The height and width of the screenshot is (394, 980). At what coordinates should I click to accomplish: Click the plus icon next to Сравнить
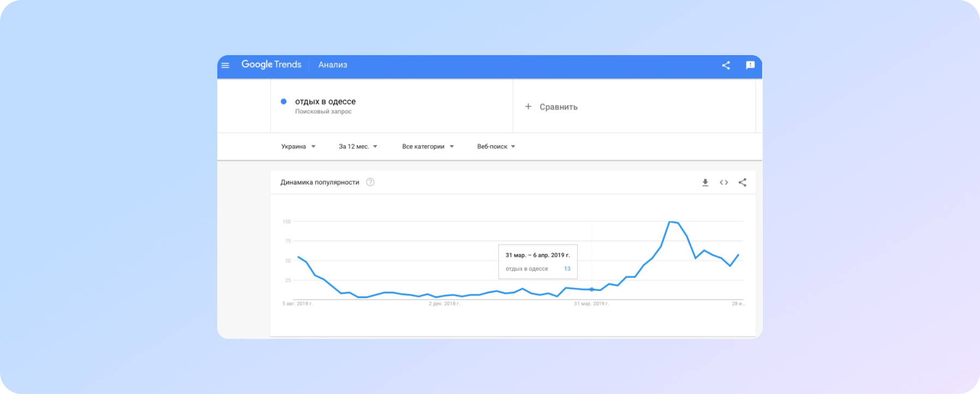pyautogui.click(x=528, y=106)
